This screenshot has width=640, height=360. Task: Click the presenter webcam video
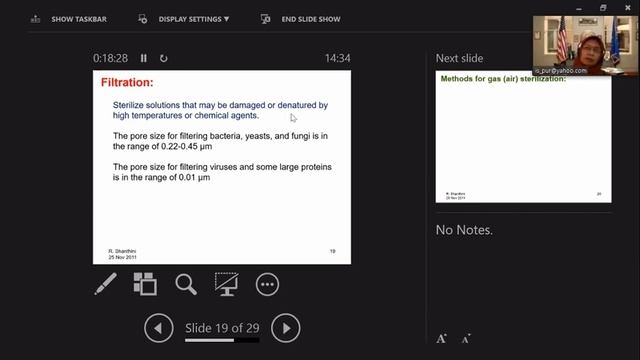coord(585,46)
